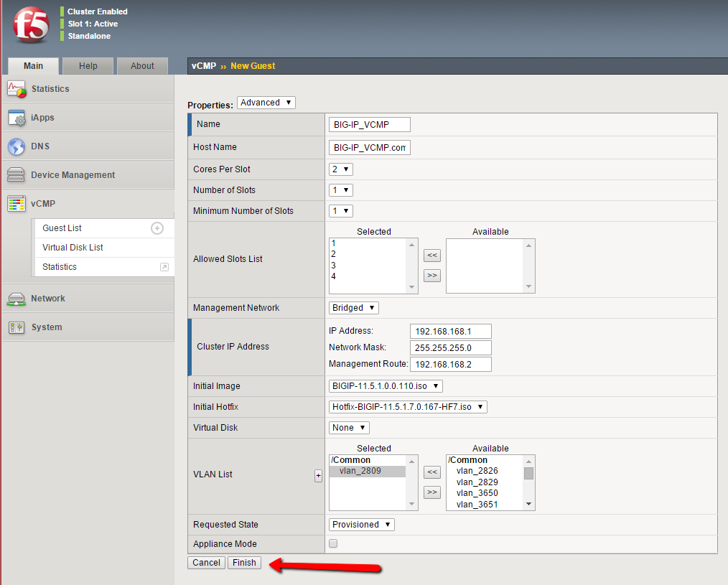Open the Properties Advanced dropdown
Image resolution: width=728 pixels, height=585 pixels.
(266, 103)
